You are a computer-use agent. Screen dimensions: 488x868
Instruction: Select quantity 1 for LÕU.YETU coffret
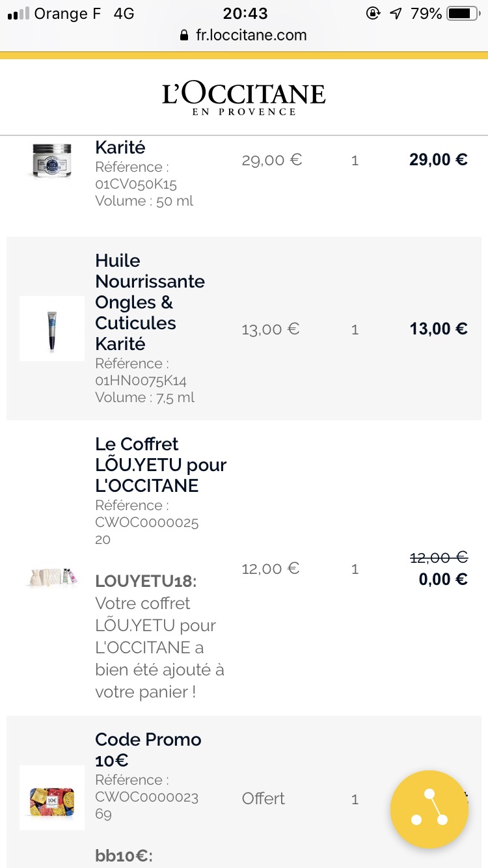pos(355,569)
